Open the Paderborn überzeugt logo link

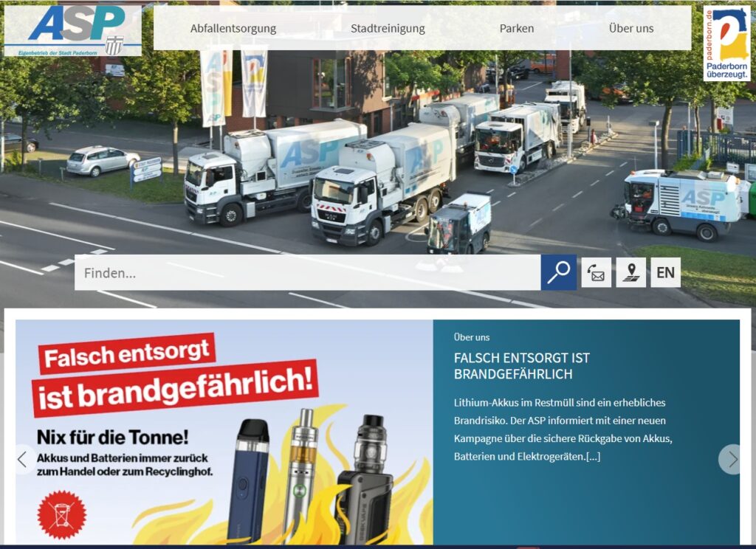coord(726,44)
